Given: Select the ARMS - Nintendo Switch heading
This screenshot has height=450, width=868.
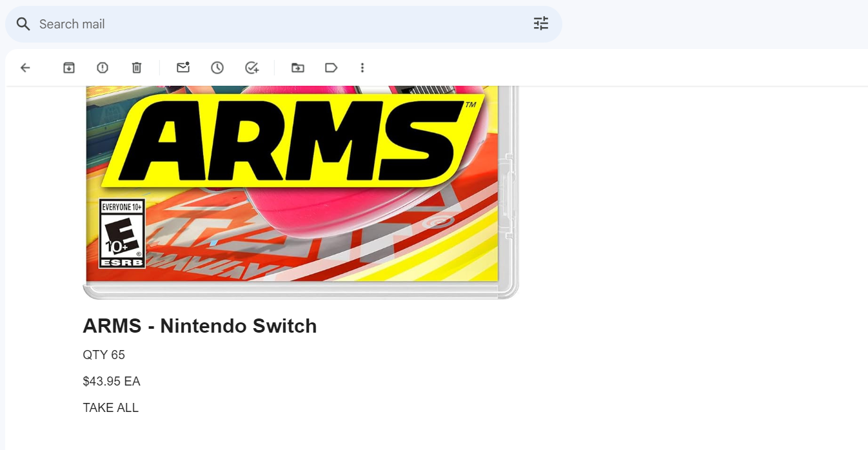Looking at the screenshot, I should click(x=200, y=326).
